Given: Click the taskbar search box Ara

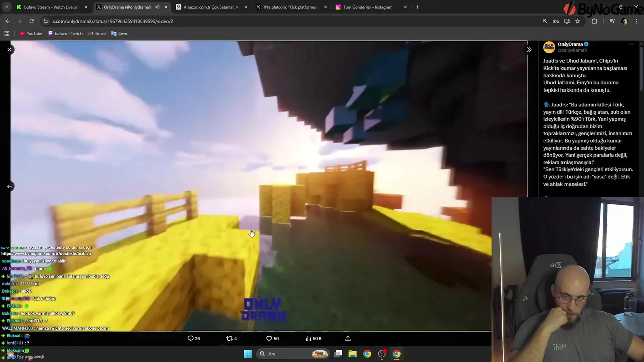Looking at the screenshot, I should pos(294,354).
